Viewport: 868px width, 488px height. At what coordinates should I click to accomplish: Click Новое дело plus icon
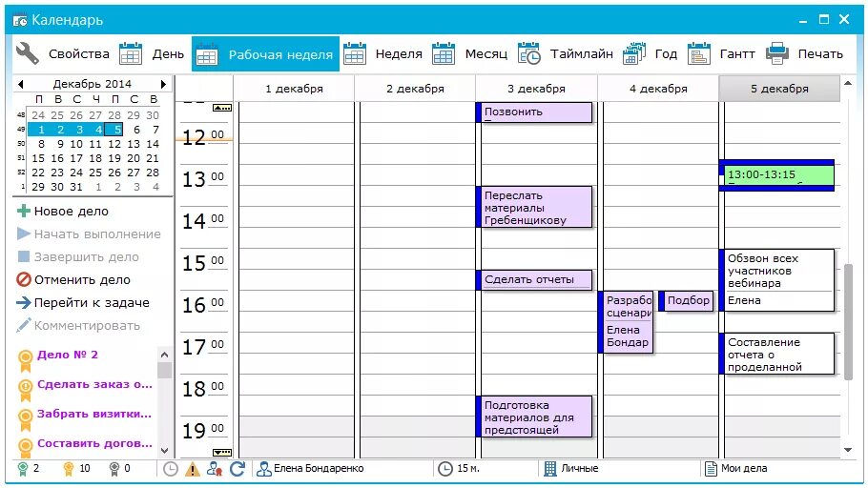pyautogui.click(x=24, y=211)
